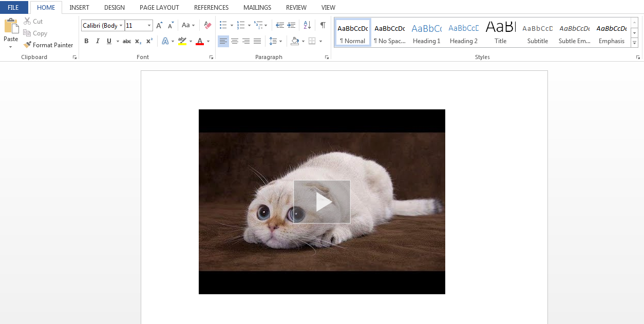This screenshot has width=644, height=324.
Task: Switch to the INSERT tab
Action: tap(79, 8)
